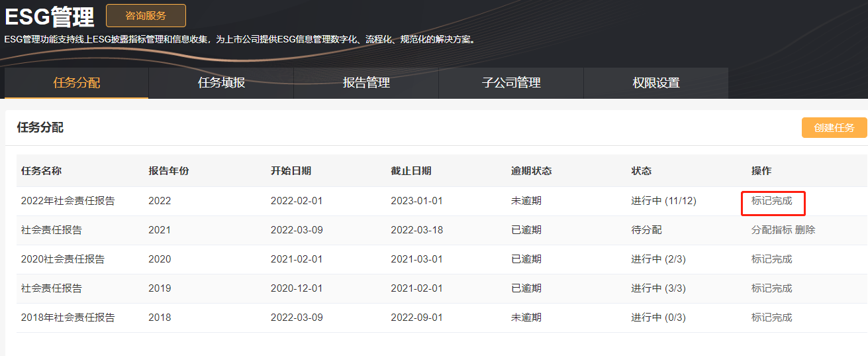Click the 开始日期 column header
The height and width of the screenshot is (356, 868).
coord(291,171)
